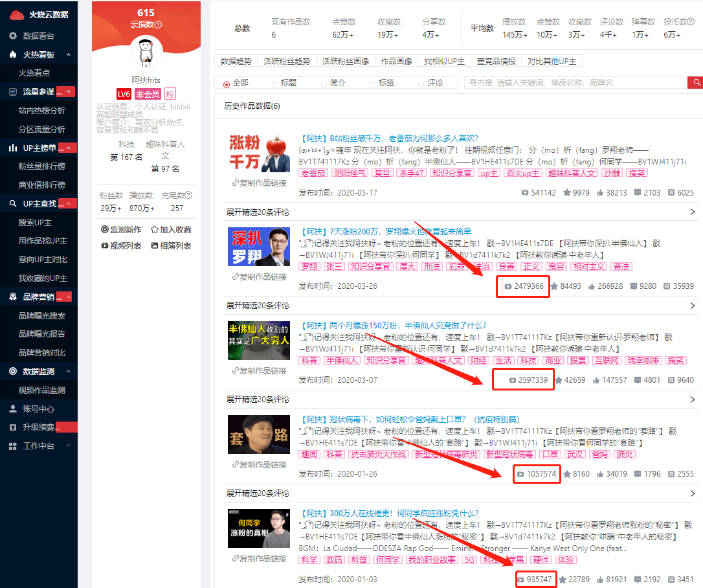Click the help icon beside 云指数
This screenshot has height=588, width=703.
[159, 25]
